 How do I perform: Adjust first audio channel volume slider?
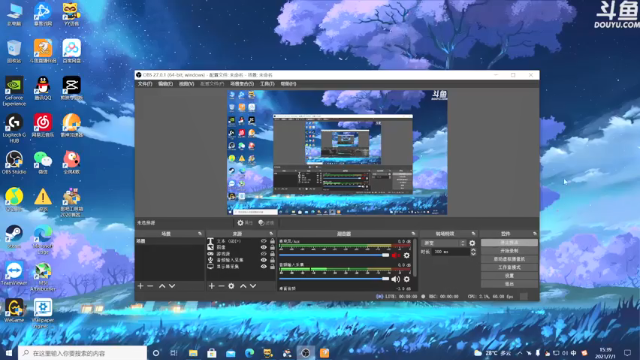pos(334,256)
